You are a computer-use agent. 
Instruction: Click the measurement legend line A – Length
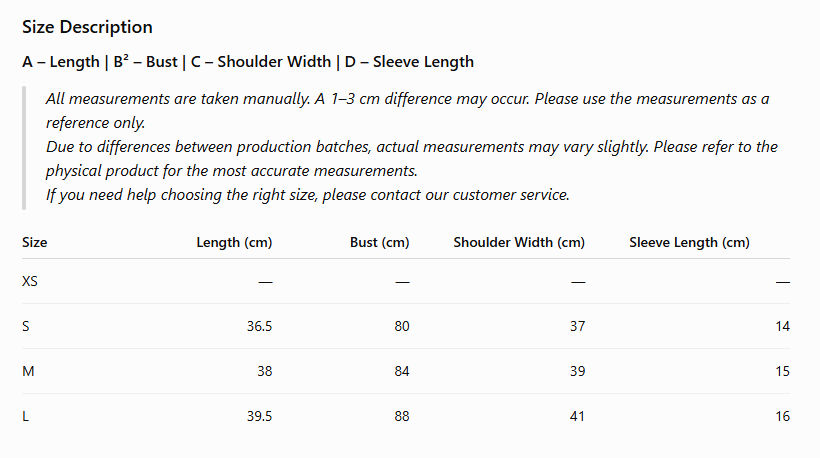pos(248,62)
